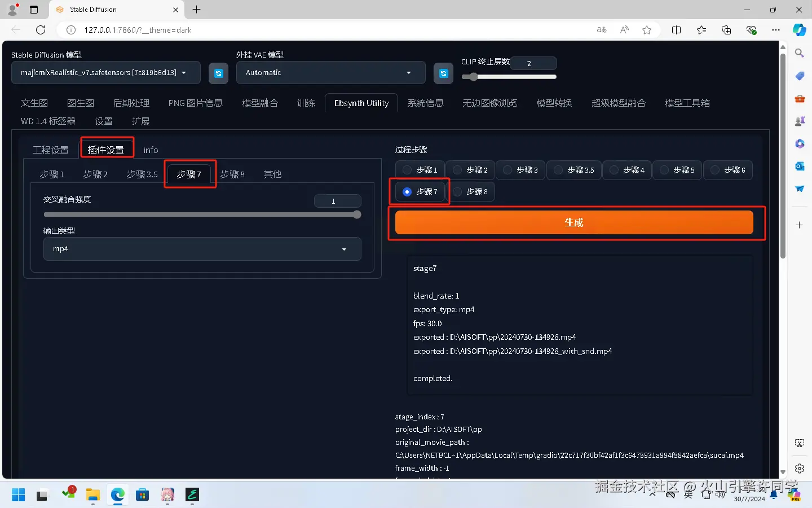Adjust the CLIP 终止层数 slider
Viewport: 812px width, 508px height.
click(509, 77)
